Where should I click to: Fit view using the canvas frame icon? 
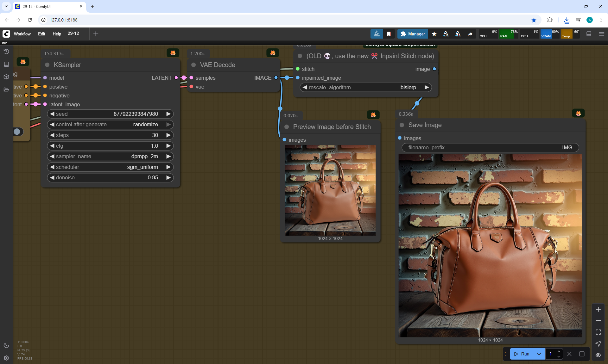pyautogui.click(x=598, y=332)
